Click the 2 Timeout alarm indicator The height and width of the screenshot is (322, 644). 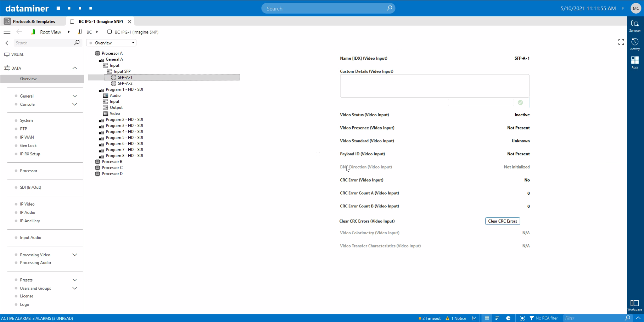click(x=429, y=318)
